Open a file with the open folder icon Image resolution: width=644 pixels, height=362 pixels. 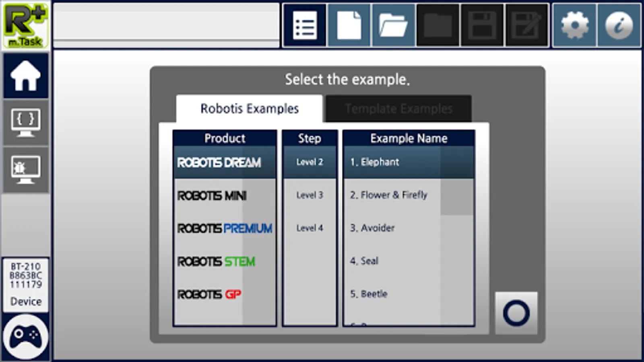[393, 25]
